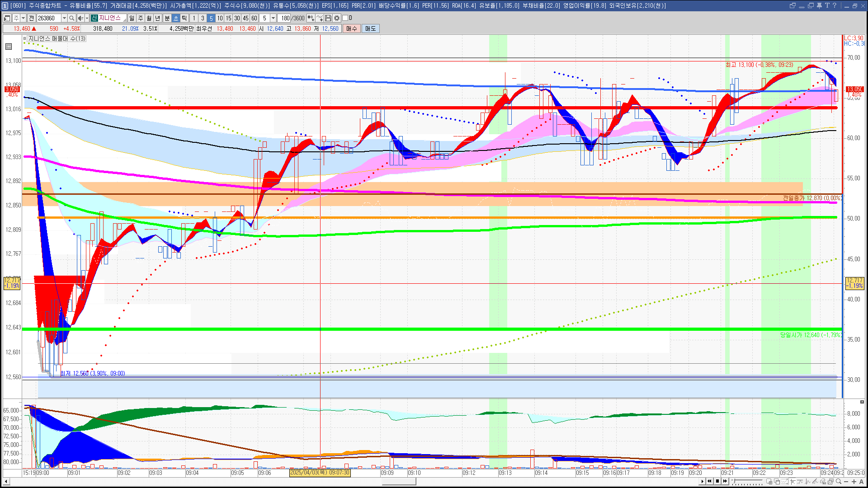Image resolution: width=868 pixels, height=488 pixels.
Task: Open chart settings gear icon
Action: click(337, 18)
